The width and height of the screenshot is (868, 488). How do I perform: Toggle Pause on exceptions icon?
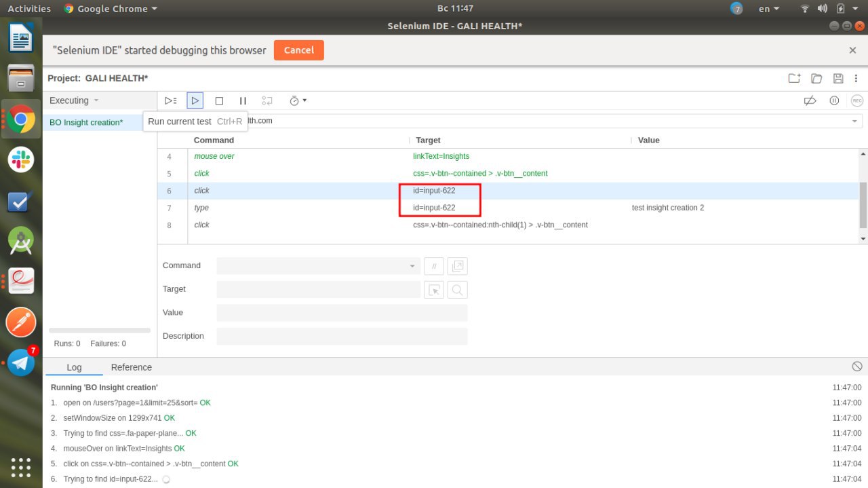tap(834, 100)
